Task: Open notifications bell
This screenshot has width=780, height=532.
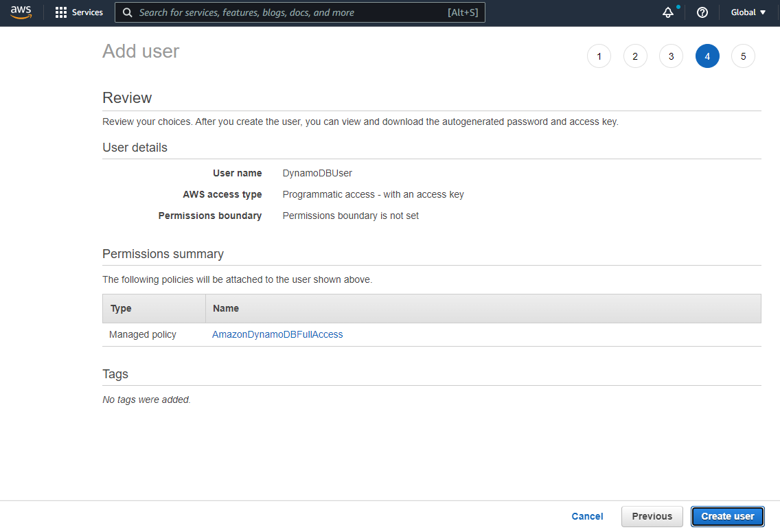Action: [668, 12]
